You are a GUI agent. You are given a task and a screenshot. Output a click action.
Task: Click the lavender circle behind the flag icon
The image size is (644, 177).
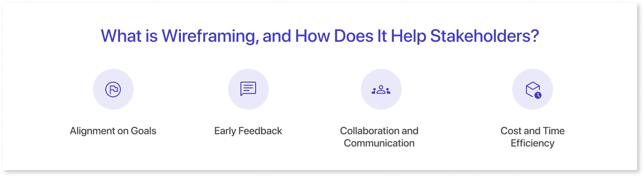point(113,89)
